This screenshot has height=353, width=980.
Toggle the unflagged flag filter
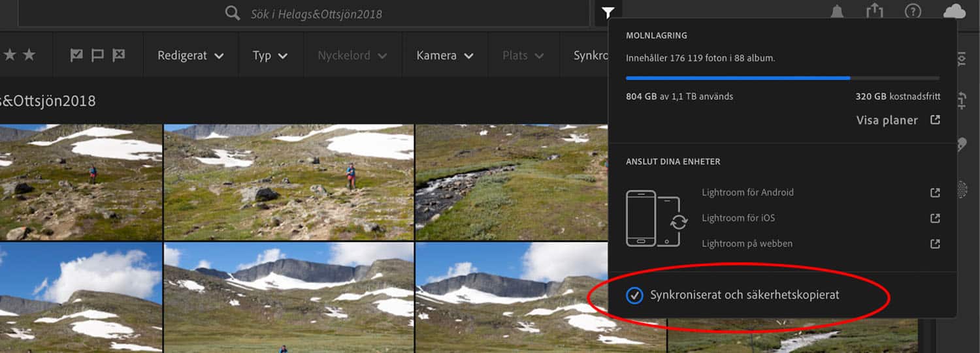click(97, 55)
